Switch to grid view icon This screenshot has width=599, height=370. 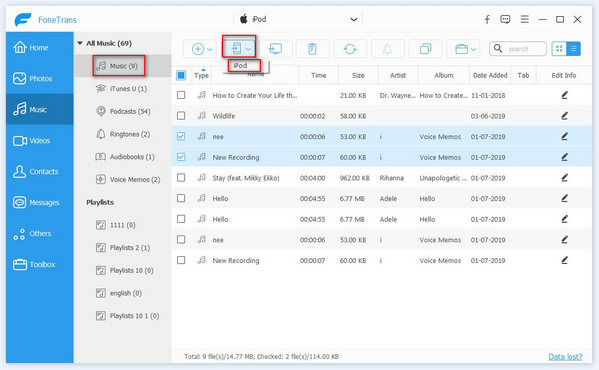click(x=559, y=49)
